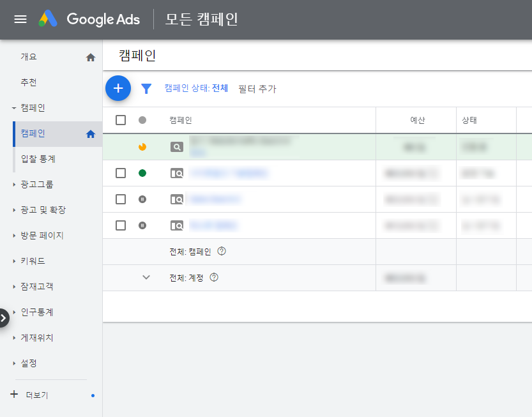Viewport: 532px width, 417px height.
Task: Toggle the select-all checkbox in table header
Action: [x=121, y=120]
